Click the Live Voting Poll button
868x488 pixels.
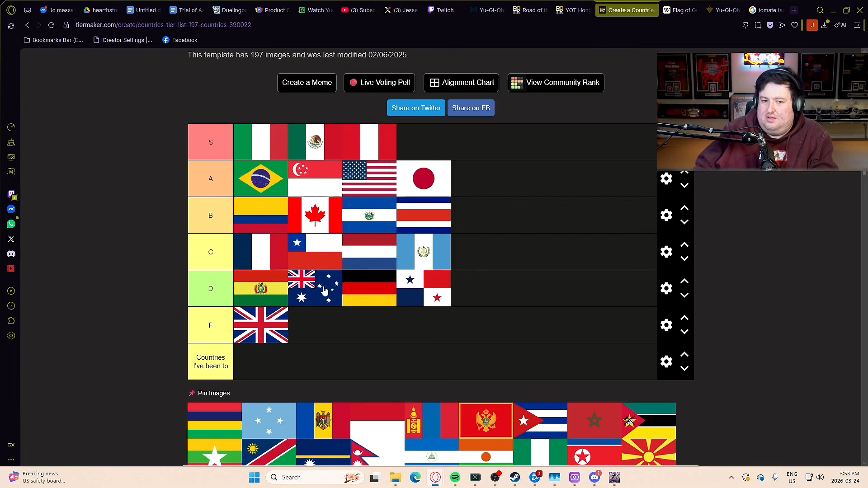379,83
